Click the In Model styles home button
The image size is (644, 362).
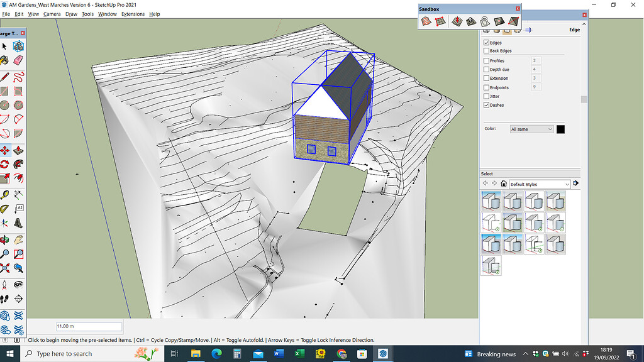[503, 184]
